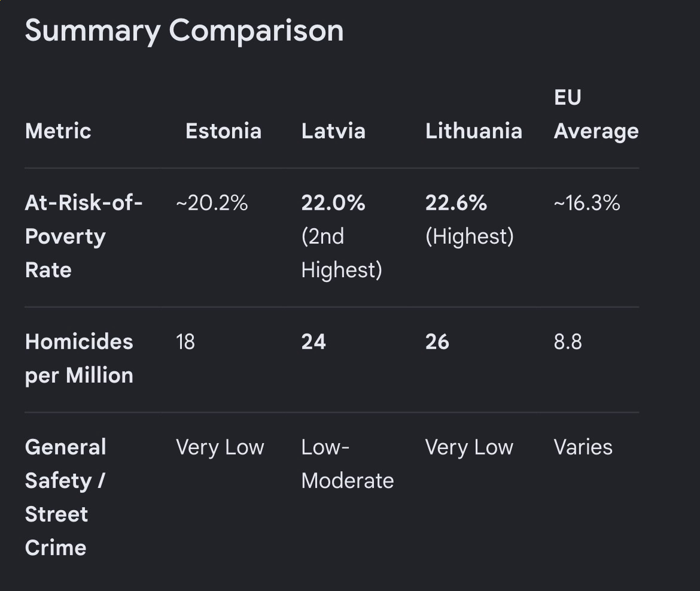Click Lithuania's 22.6% poverty rate value
This screenshot has height=591, width=700.
pos(456,203)
